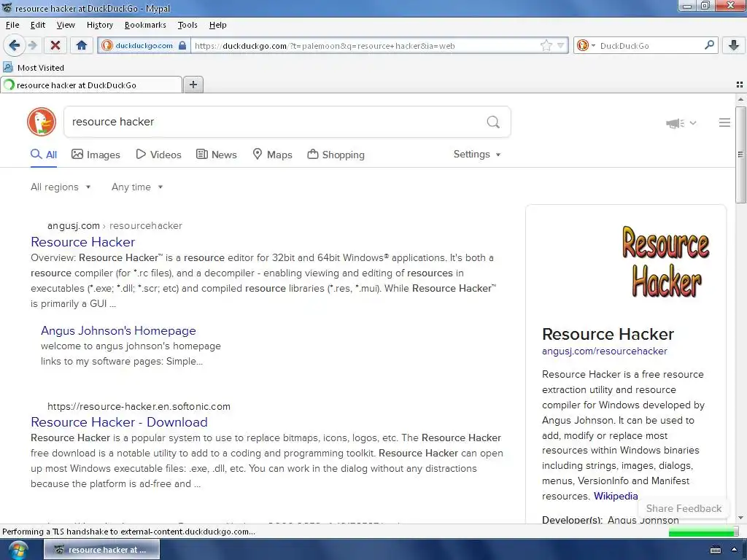Click the angusj.com result URL text
The image size is (747, 560).
click(115, 226)
